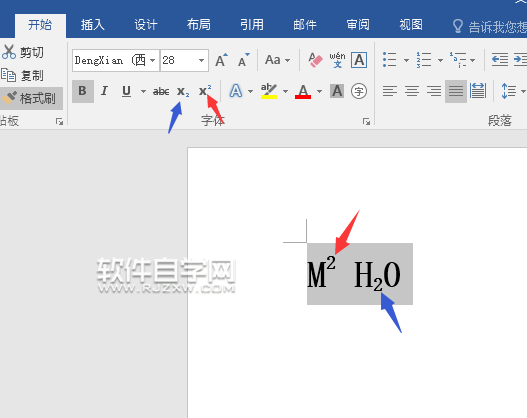This screenshot has width=527, height=418.
Task: Increase paragraph indent
Action: (520, 60)
